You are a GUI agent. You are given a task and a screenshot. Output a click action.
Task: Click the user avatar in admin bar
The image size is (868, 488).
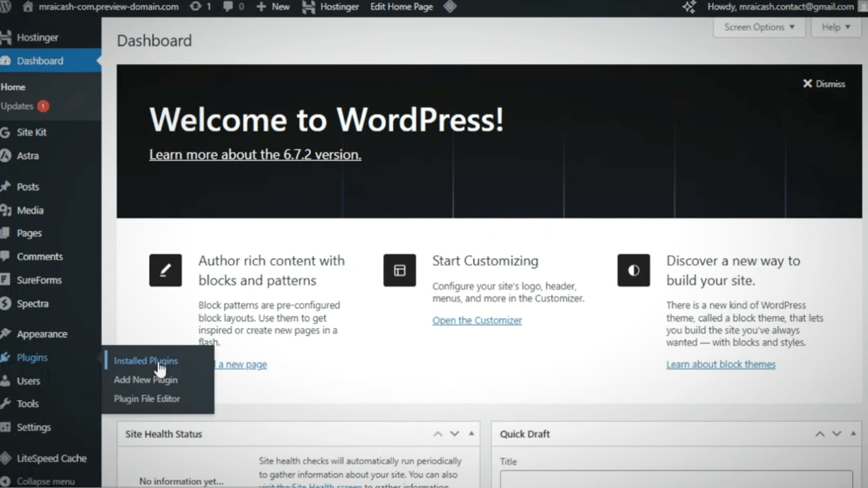coord(863,7)
